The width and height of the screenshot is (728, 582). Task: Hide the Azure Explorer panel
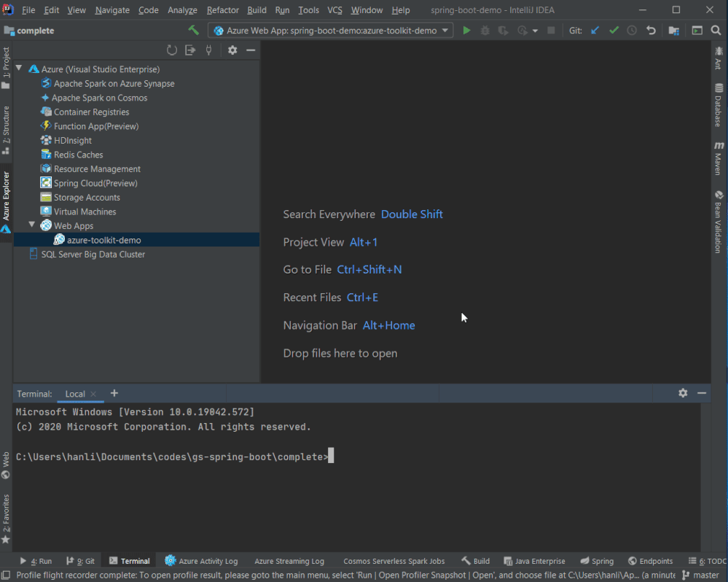point(251,50)
